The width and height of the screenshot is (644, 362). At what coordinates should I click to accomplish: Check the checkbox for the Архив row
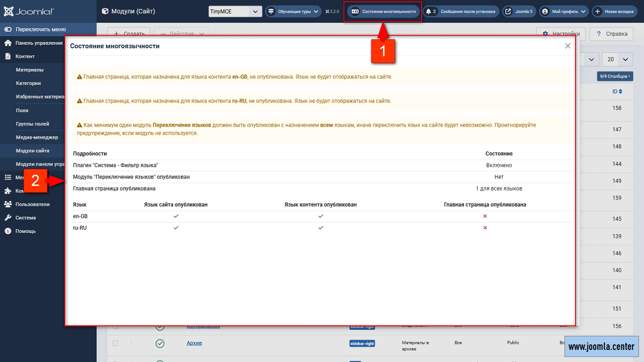[x=115, y=343]
